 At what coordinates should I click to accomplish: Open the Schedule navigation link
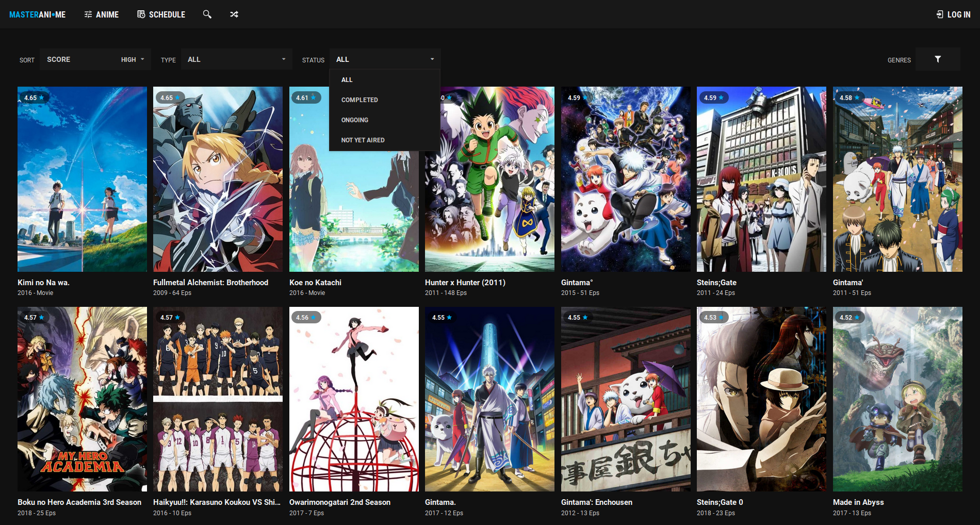pos(161,14)
